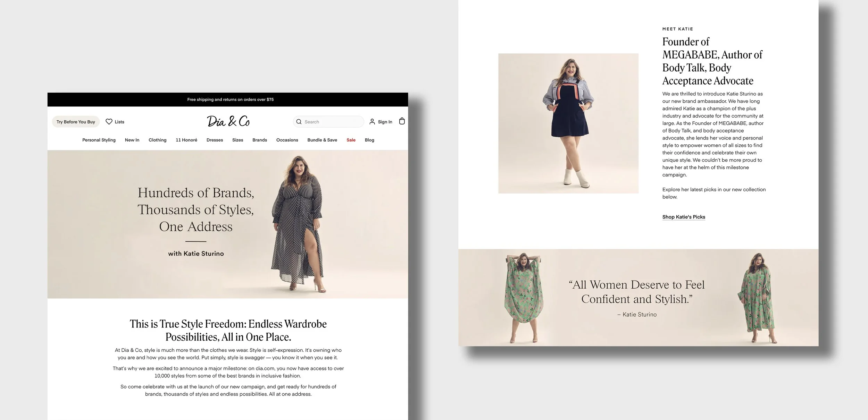
Task: Focus the Search input field
Action: pyautogui.click(x=328, y=122)
